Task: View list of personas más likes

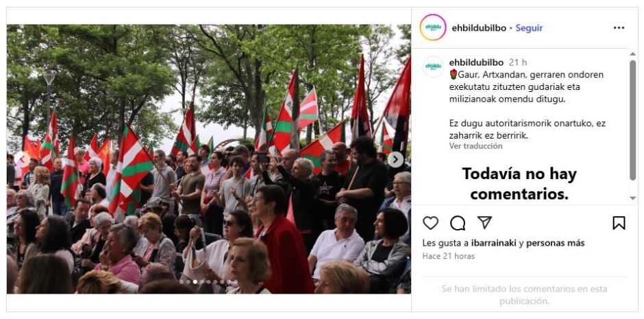Action: tap(556, 243)
